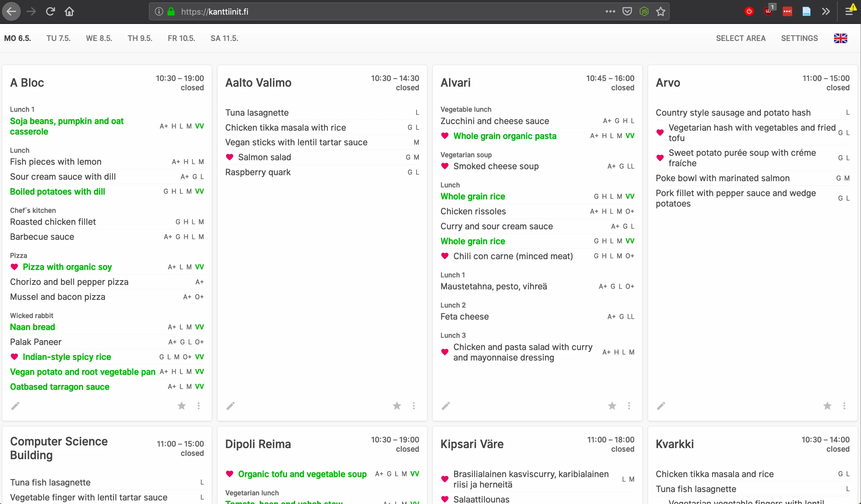Click the browser reload icon
Image resolution: width=861 pixels, height=504 pixels.
pos(51,12)
